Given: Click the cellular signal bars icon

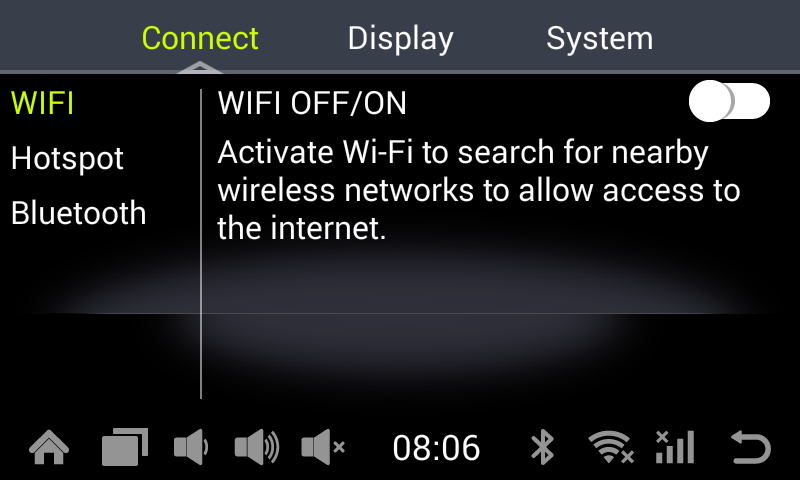Looking at the screenshot, I should pyautogui.click(x=675, y=447).
